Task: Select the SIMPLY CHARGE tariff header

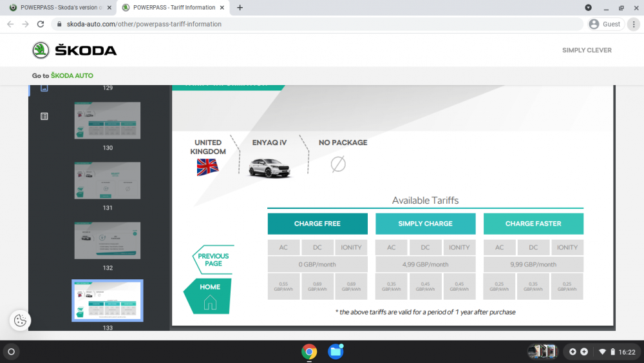Action: [426, 224]
